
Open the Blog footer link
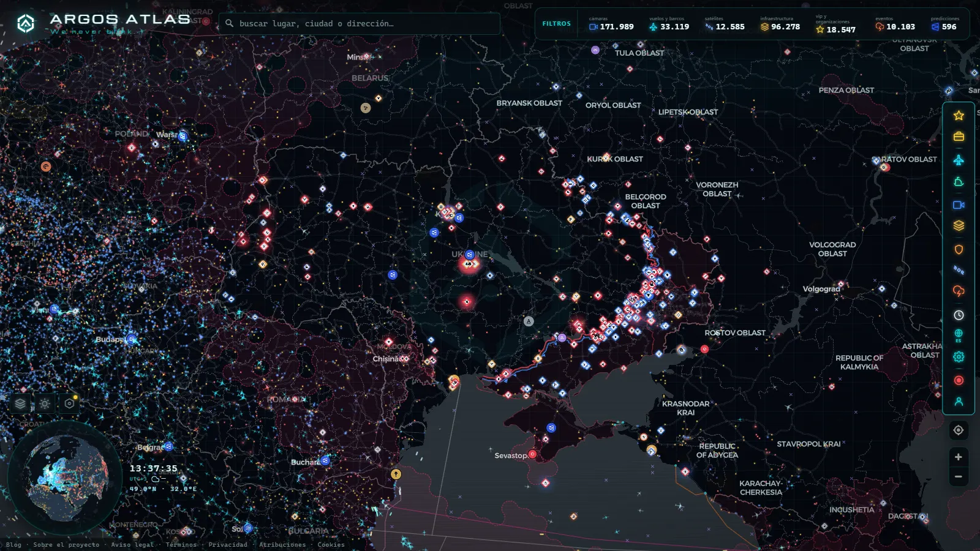coord(13,544)
